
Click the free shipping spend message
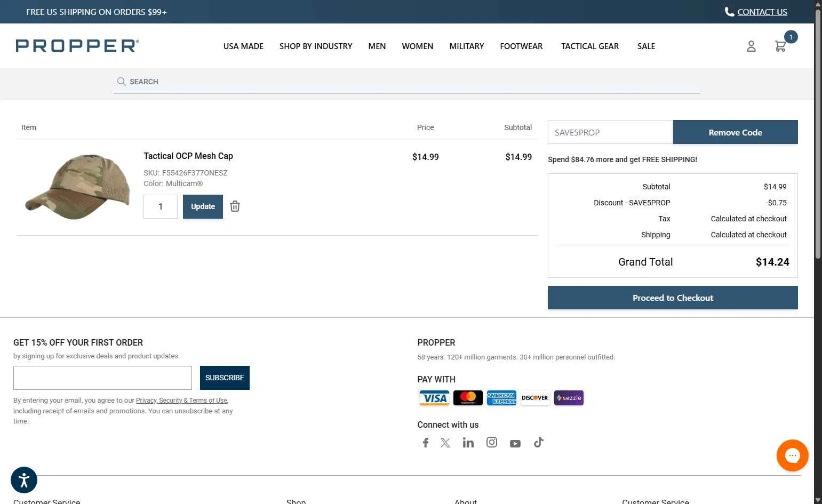623,159
